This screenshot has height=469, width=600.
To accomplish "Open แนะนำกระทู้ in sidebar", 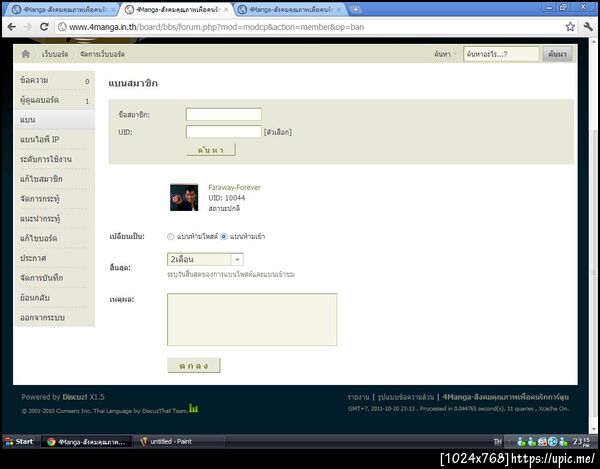I will coord(54,218).
